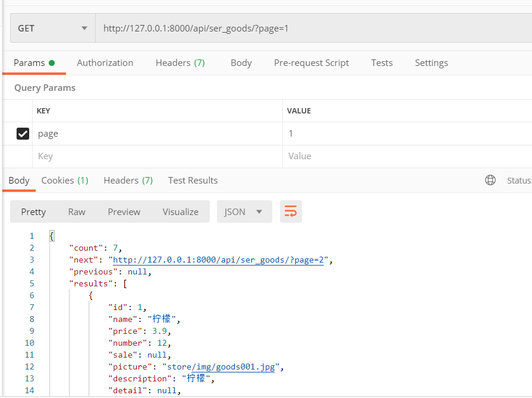Click the "results" key text
The width and height of the screenshot is (532, 398).
[90, 284]
